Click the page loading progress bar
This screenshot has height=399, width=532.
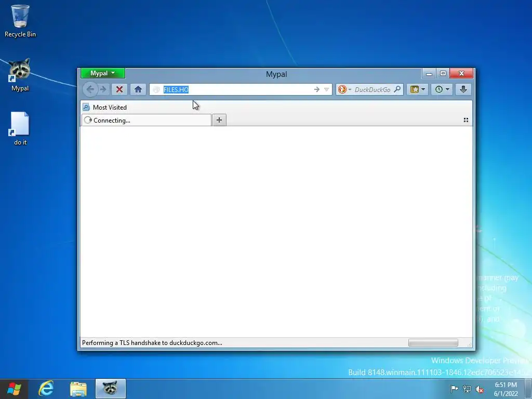(x=433, y=343)
